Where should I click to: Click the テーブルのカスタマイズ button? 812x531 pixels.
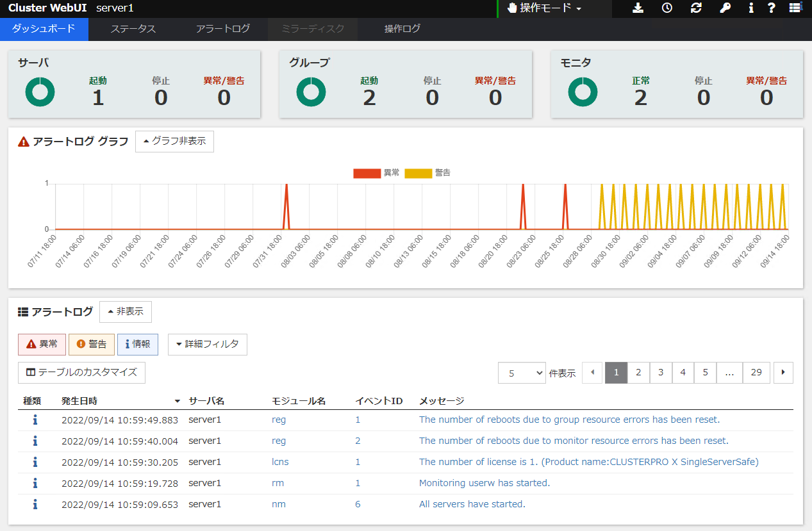(x=81, y=372)
